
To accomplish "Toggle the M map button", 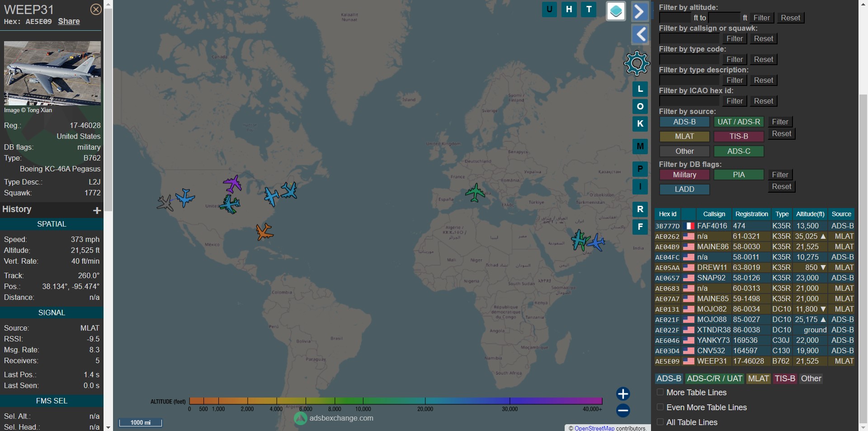I will [x=640, y=147].
